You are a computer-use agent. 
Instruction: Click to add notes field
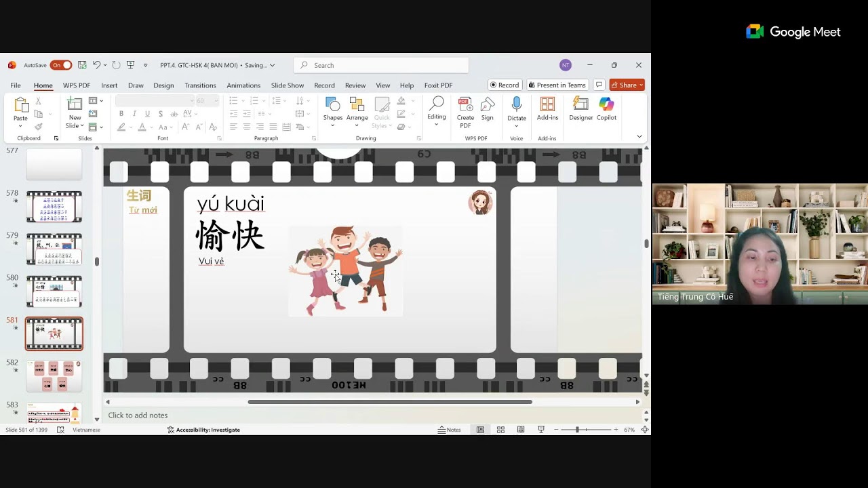click(x=138, y=415)
